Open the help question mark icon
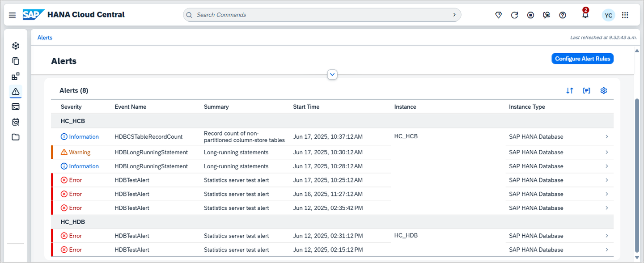This screenshot has height=263, width=644. (563, 15)
